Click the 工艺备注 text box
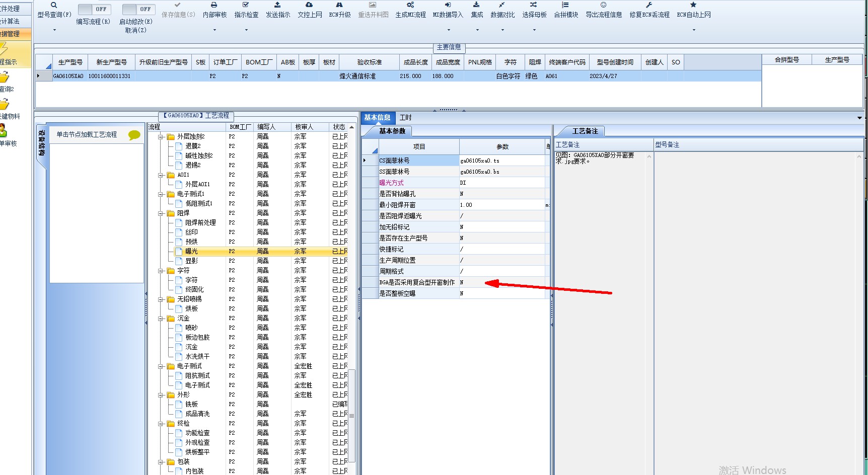 click(x=600, y=312)
